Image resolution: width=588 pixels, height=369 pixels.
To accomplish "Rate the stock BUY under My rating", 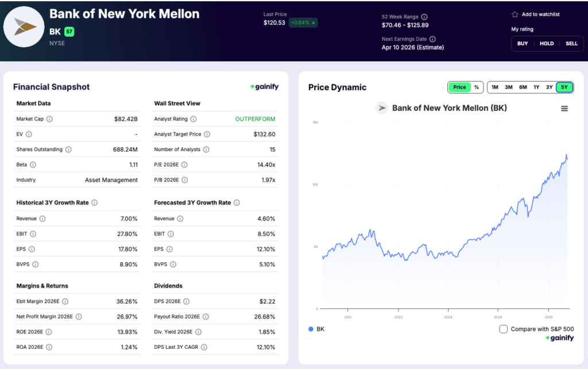I will (522, 43).
